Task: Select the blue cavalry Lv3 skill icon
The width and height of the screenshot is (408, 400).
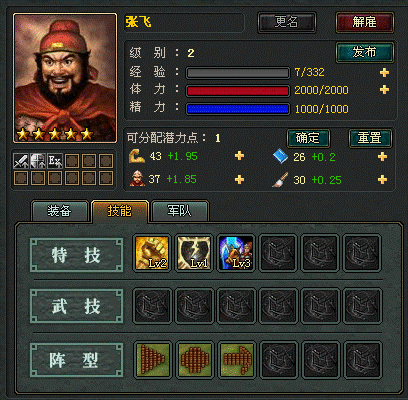Action: [x=236, y=253]
